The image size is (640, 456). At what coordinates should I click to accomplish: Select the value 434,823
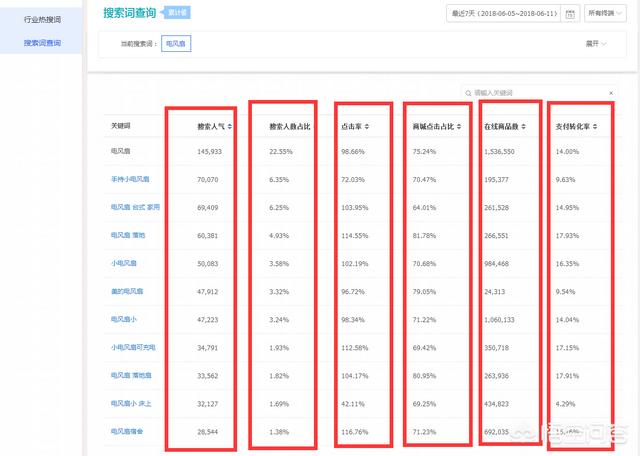[x=496, y=404]
